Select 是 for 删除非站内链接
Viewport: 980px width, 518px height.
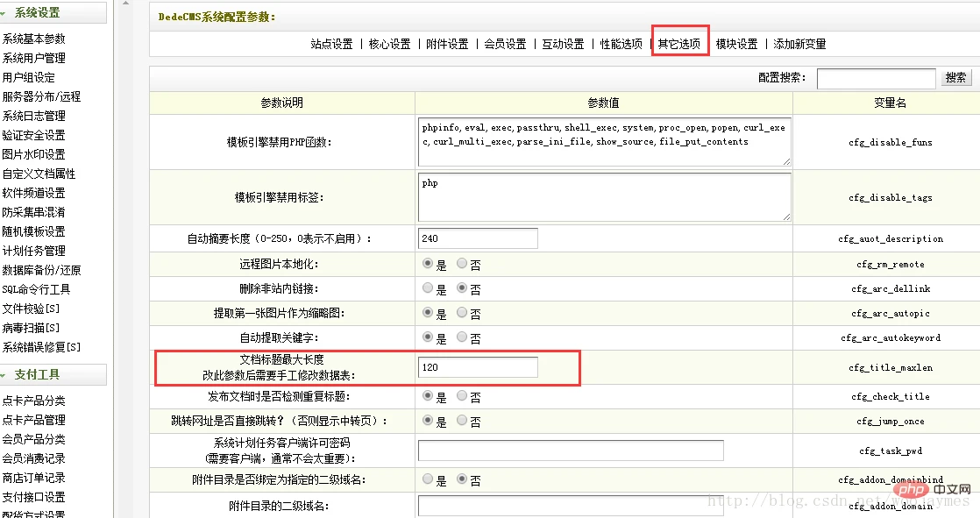[x=428, y=288]
